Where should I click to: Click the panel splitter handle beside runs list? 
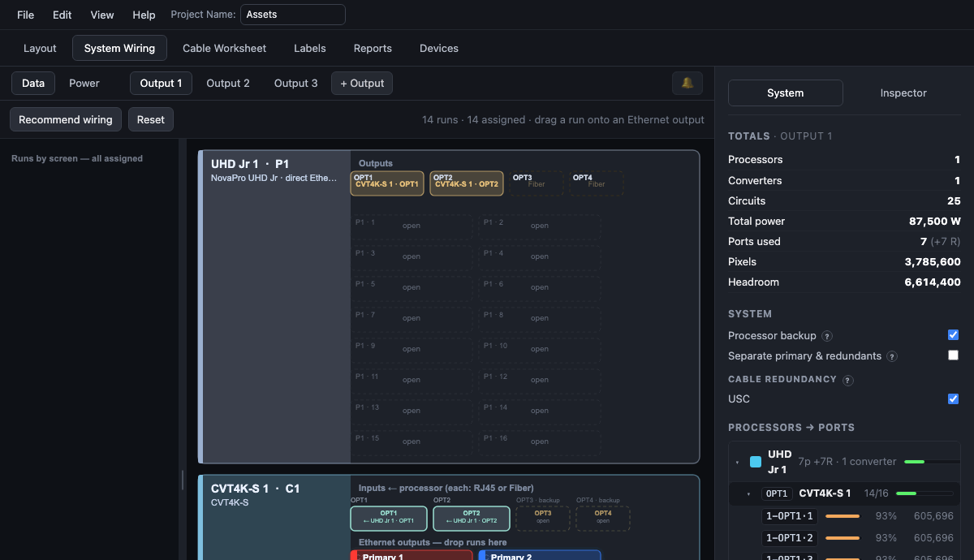tap(182, 479)
